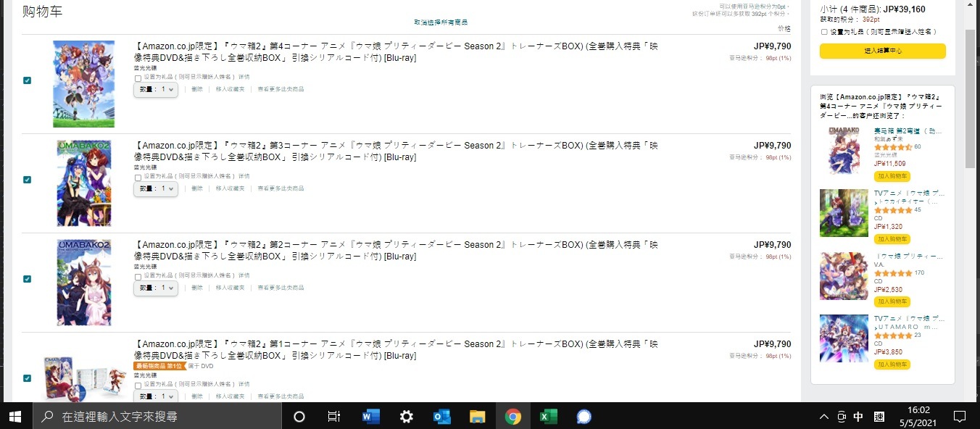980x429 pixels.
Task: Open the 第1コーナー product title link
Action: [396, 350]
